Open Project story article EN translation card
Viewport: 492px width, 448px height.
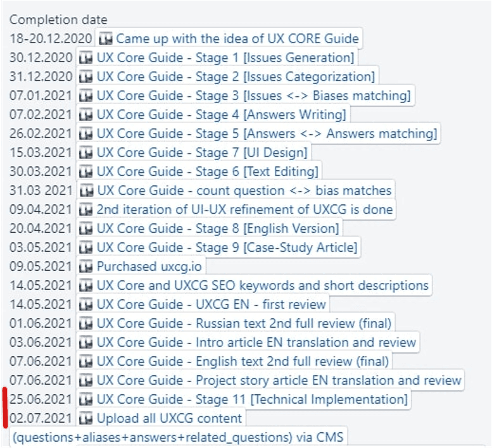(x=279, y=381)
